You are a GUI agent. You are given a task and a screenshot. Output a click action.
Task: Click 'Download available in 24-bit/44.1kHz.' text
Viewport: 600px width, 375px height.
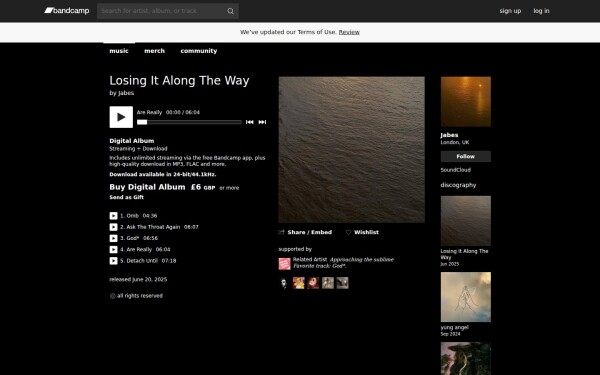[x=163, y=174]
